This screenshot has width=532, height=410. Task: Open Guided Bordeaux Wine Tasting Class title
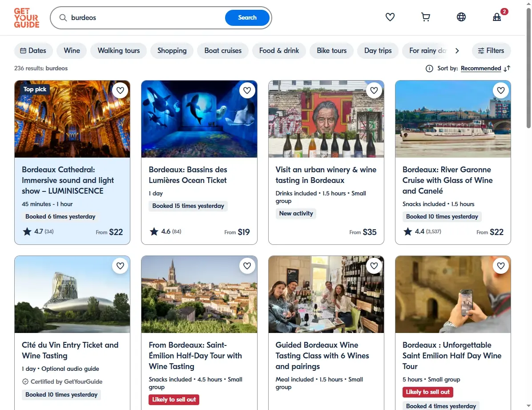coord(322,356)
